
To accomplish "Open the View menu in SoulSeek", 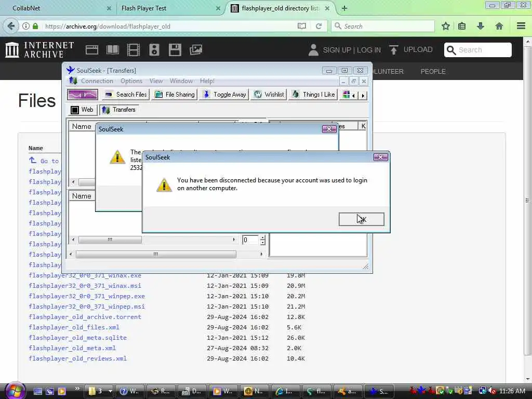I will [x=156, y=81].
